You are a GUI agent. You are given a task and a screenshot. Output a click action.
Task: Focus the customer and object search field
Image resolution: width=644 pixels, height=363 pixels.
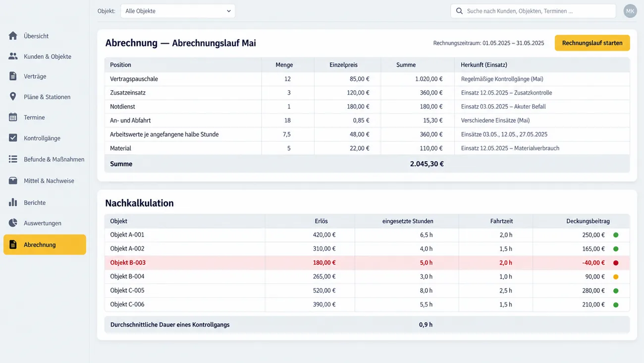[x=533, y=11]
